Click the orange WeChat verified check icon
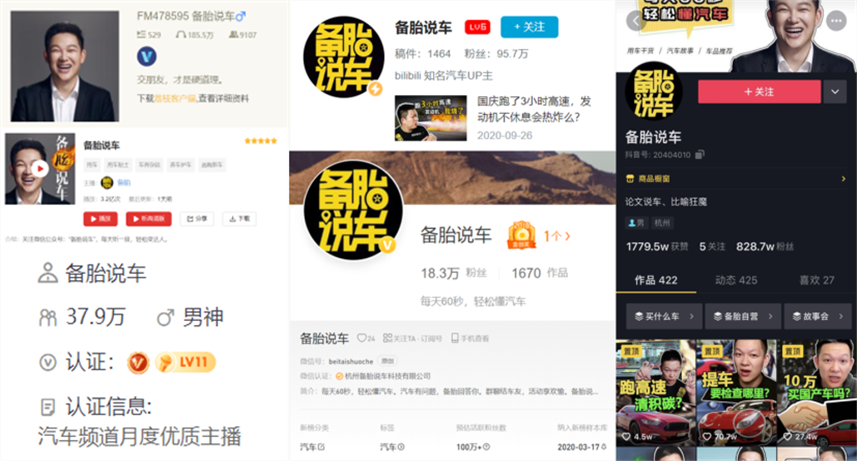Viewport: 857px width, 461px height. pyautogui.click(x=339, y=376)
